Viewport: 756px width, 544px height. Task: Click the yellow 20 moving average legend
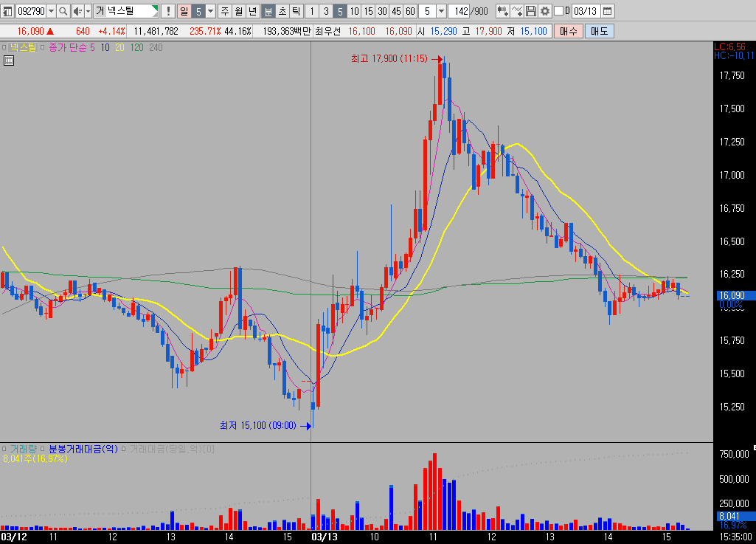pyautogui.click(x=119, y=47)
